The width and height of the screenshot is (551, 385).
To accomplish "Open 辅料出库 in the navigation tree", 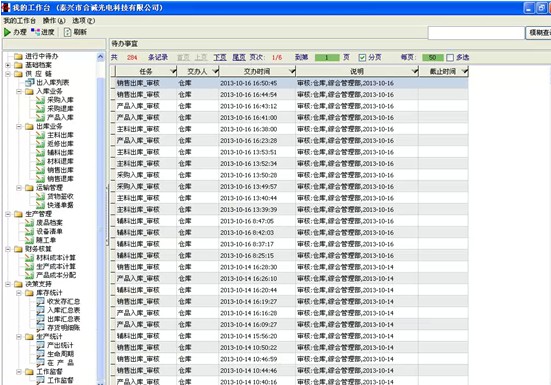I will pos(60,152).
